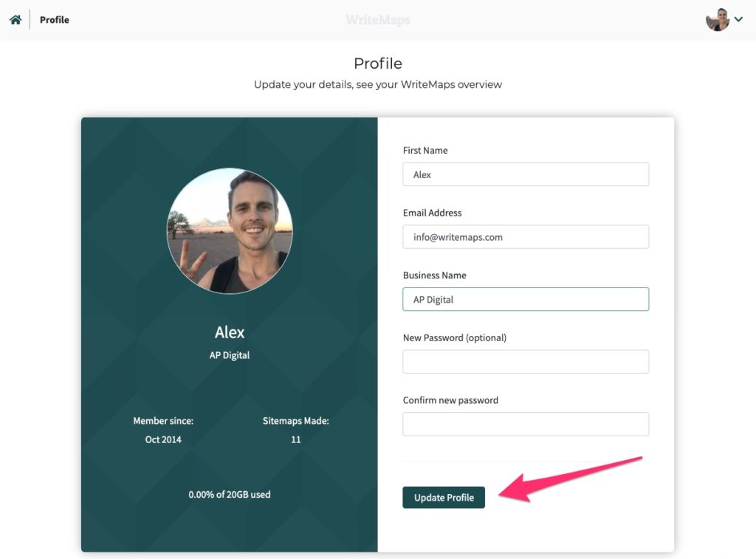Click the large circular profile photo
Screen dimensions: 756x559
[230, 230]
